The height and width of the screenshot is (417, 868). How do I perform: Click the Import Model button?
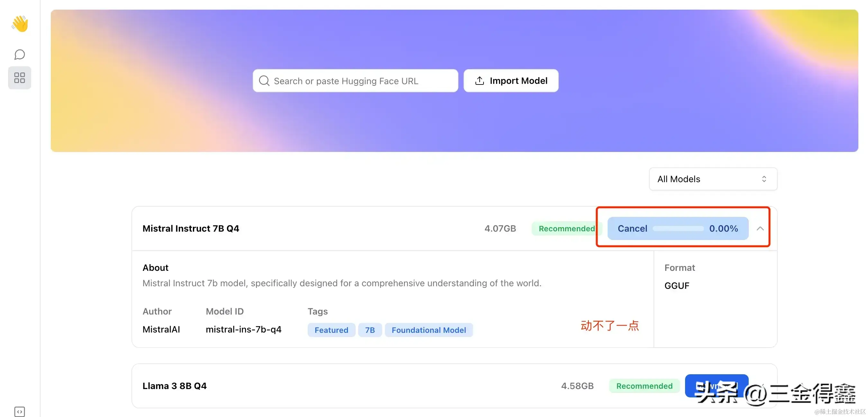click(511, 81)
